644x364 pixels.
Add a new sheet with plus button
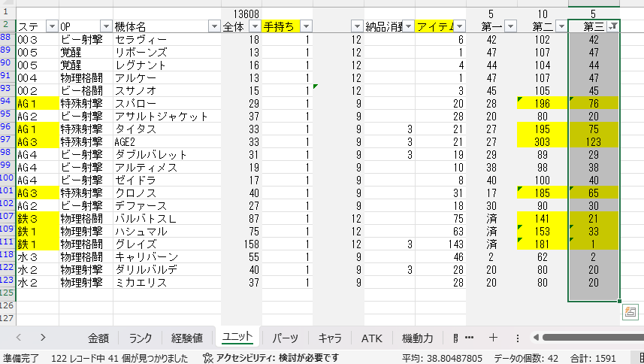[x=493, y=338]
